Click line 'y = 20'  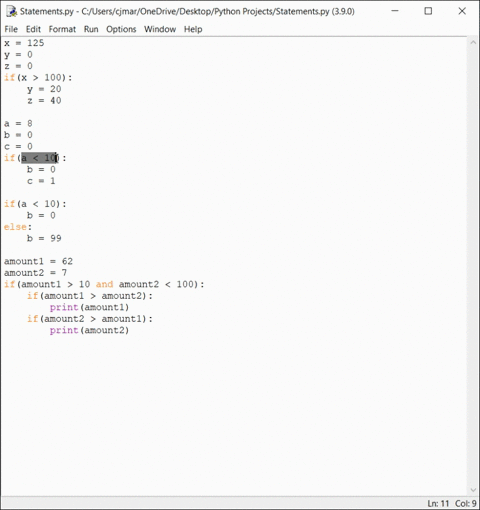point(44,89)
